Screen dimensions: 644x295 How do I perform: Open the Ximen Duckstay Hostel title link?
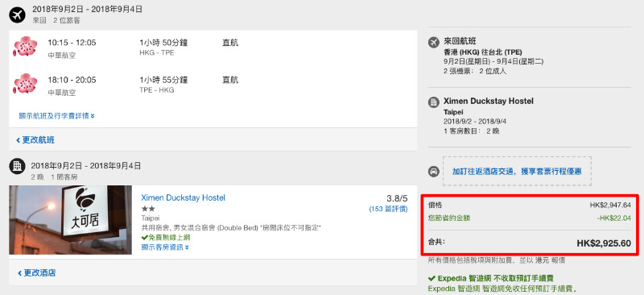(x=184, y=198)
